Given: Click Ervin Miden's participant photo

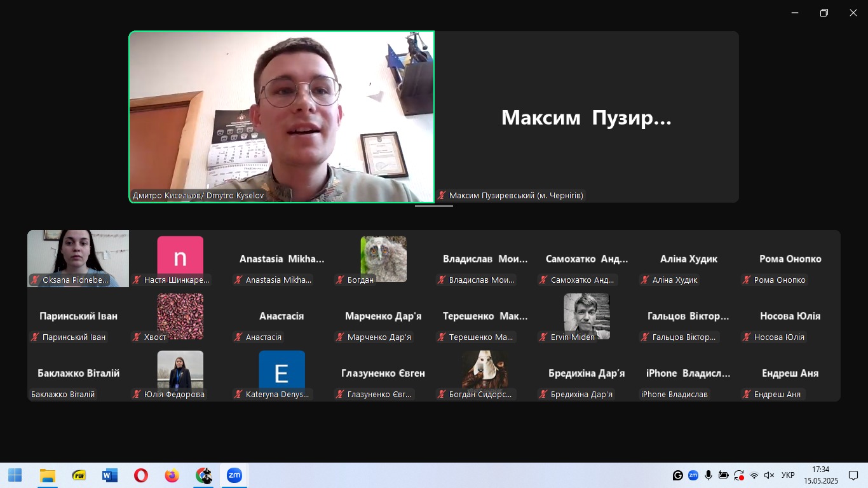Looking at the screenshot, I should [587, 316].
